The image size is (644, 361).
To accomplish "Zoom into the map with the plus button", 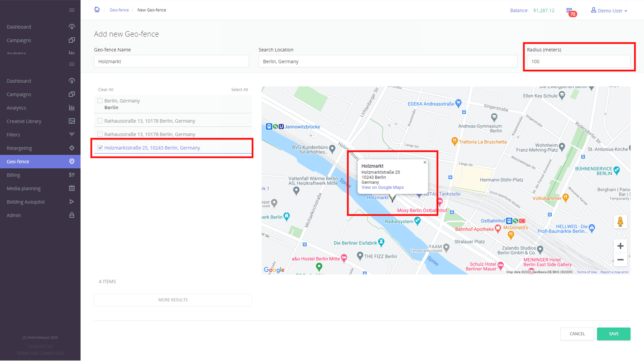I will tap(620, 246).
